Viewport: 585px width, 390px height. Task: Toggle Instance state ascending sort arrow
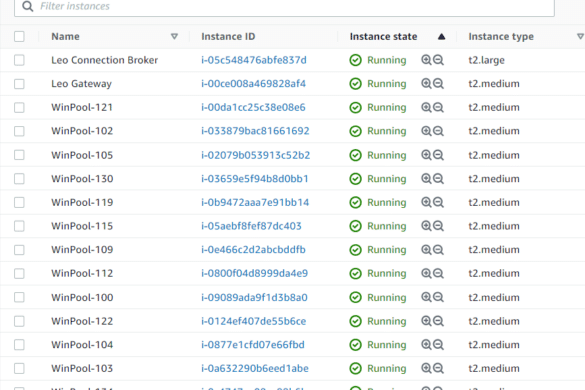[441, 37]
